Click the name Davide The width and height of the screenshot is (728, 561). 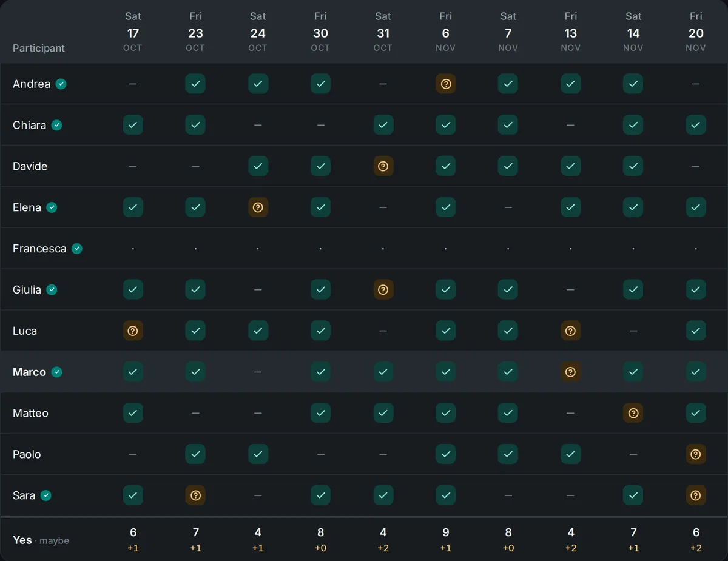pyautogui.click(x=30, y=166)
